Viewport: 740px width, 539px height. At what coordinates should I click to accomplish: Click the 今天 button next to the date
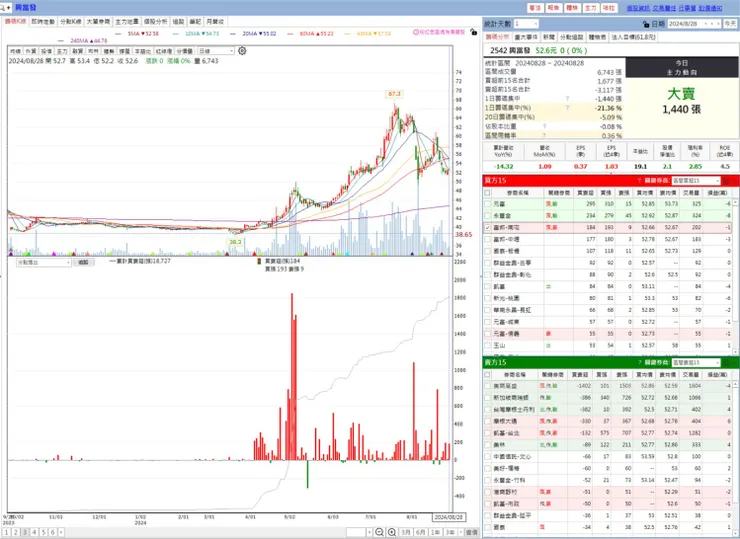(x=730, y=24)
